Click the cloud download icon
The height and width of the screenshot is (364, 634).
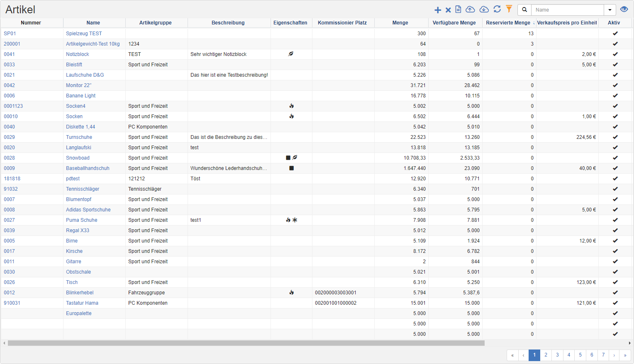(x=484, y=10)
